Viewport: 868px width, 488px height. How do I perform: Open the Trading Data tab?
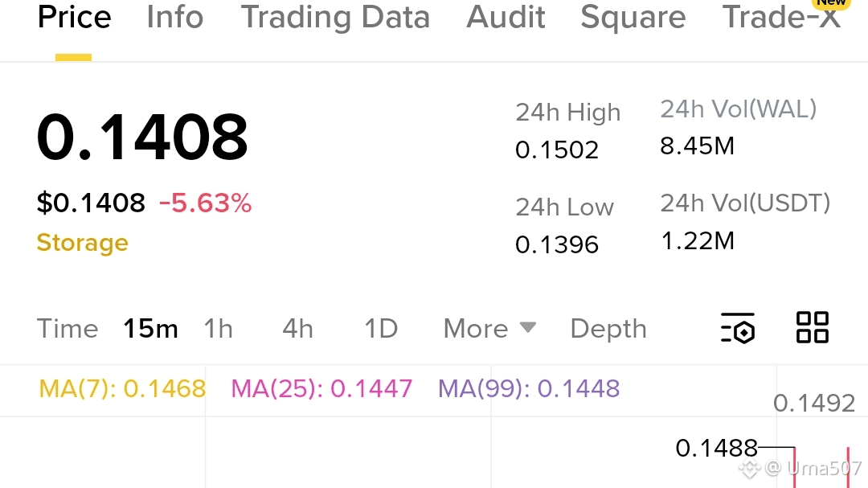(335, 18)
